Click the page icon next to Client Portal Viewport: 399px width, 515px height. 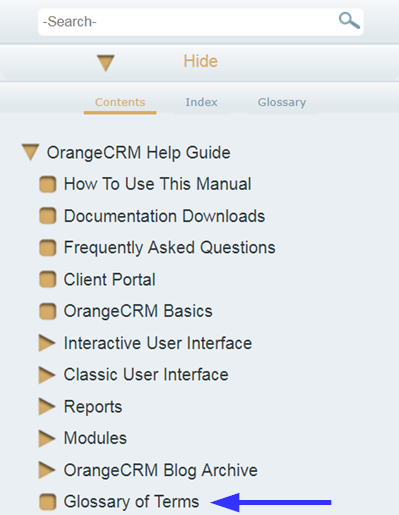48,280
